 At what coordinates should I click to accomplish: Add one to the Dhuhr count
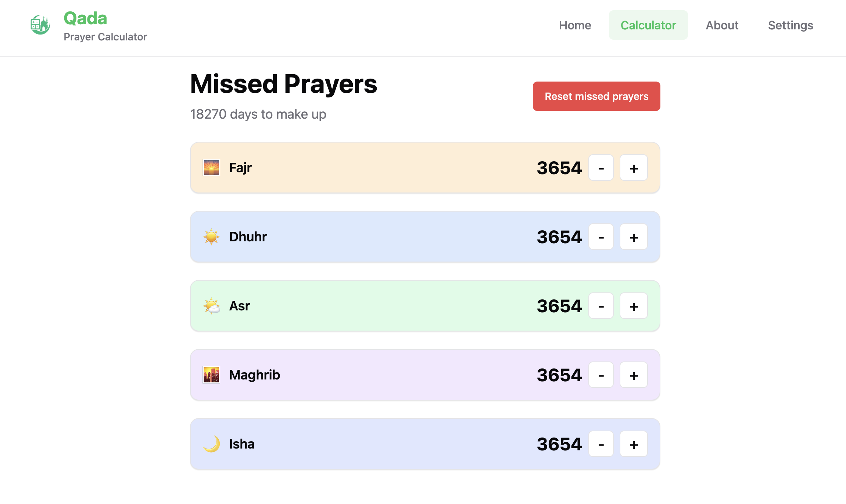pos(634,237)
